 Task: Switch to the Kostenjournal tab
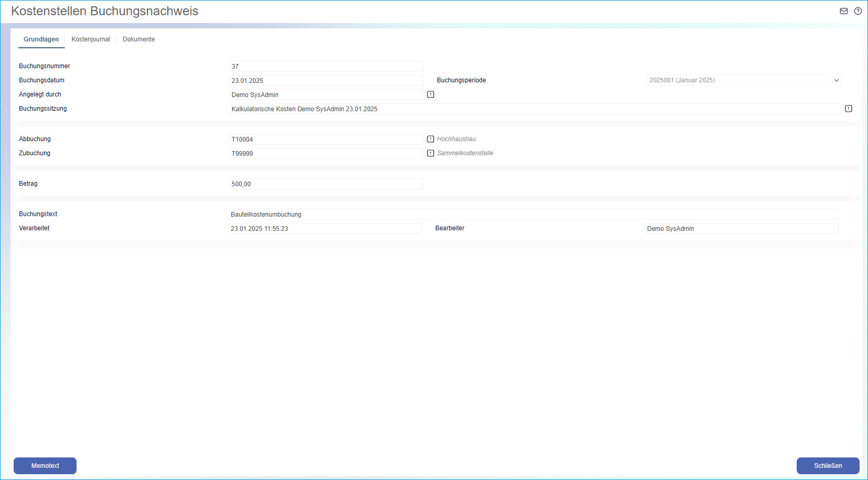(x=91, y=39)
